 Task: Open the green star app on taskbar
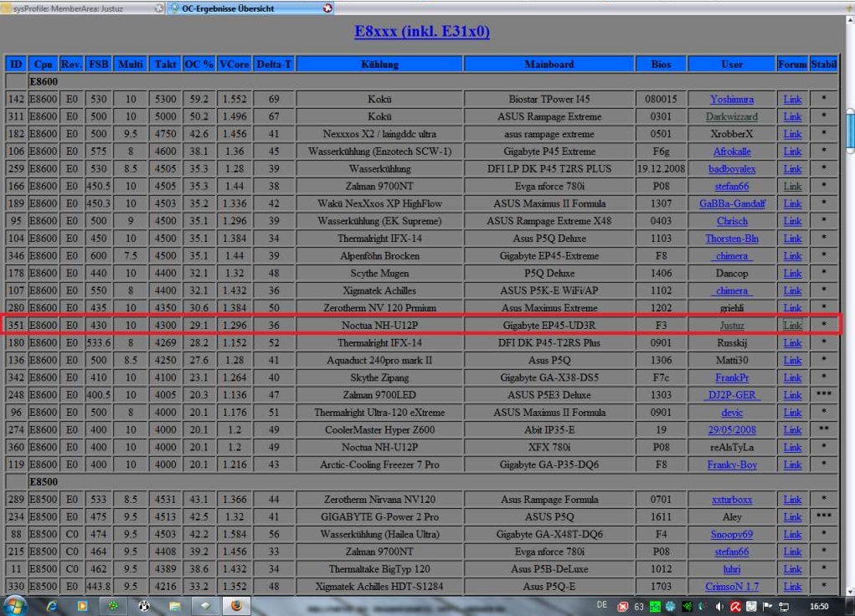click(113, 606)
